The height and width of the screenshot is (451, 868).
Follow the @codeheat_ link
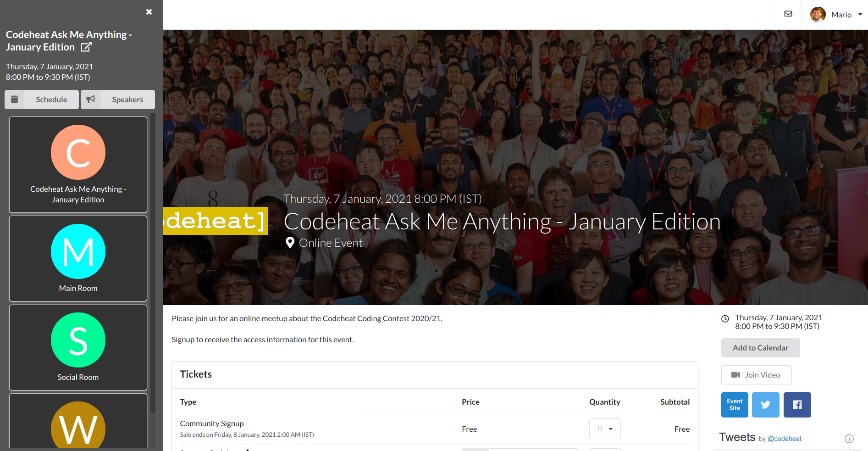[786, 439]
